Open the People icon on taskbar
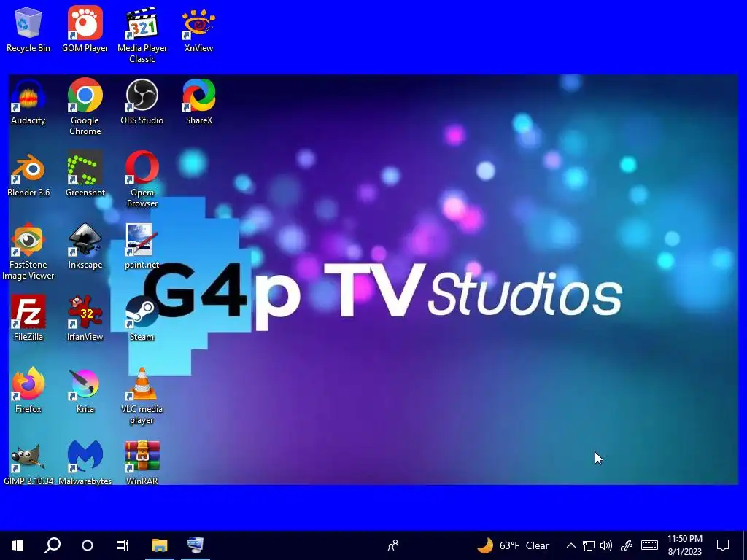The height and width of the screenshot is (560, 747). tap(393, 545)
